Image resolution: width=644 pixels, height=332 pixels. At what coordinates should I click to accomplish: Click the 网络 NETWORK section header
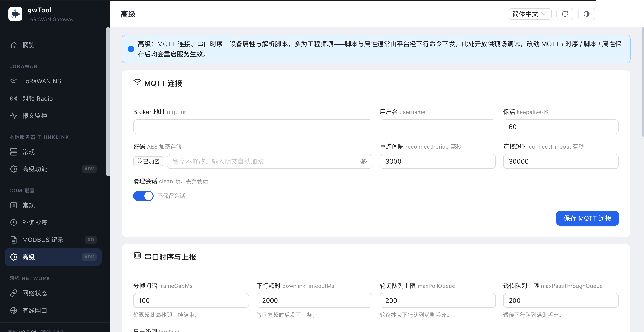click(30, 278)
